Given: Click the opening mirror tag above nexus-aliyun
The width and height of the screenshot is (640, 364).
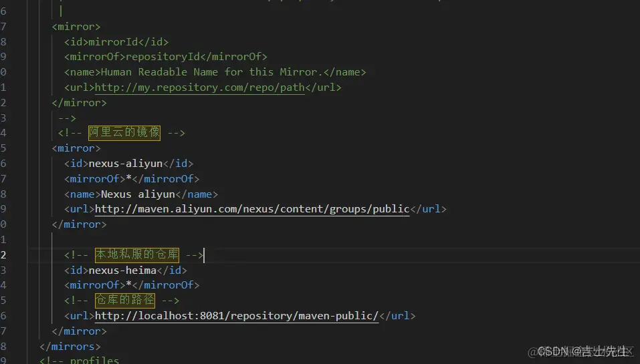Looking at the screenshot, I should click(76, 148).
